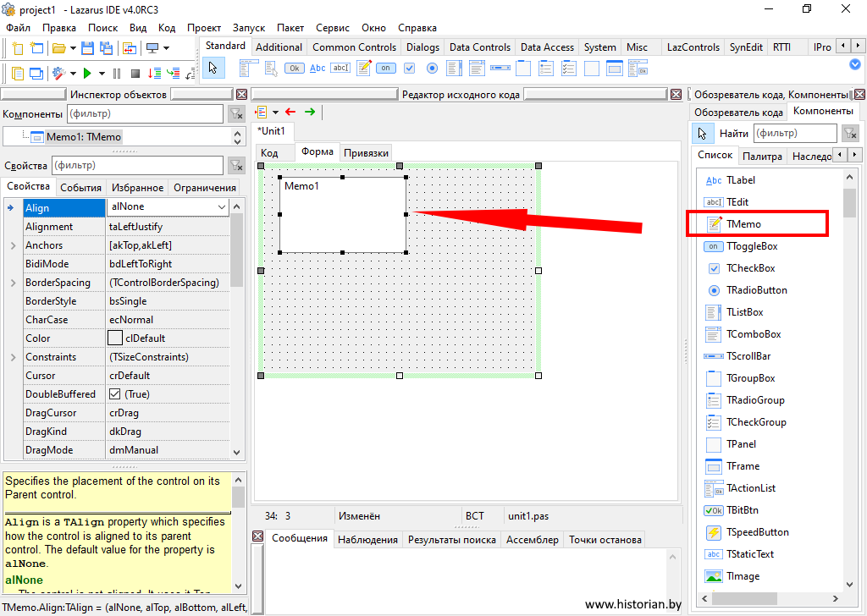867x616 pixels.
Task: Select the TMemo icon in Standard palette
Action: click(364, 68)
